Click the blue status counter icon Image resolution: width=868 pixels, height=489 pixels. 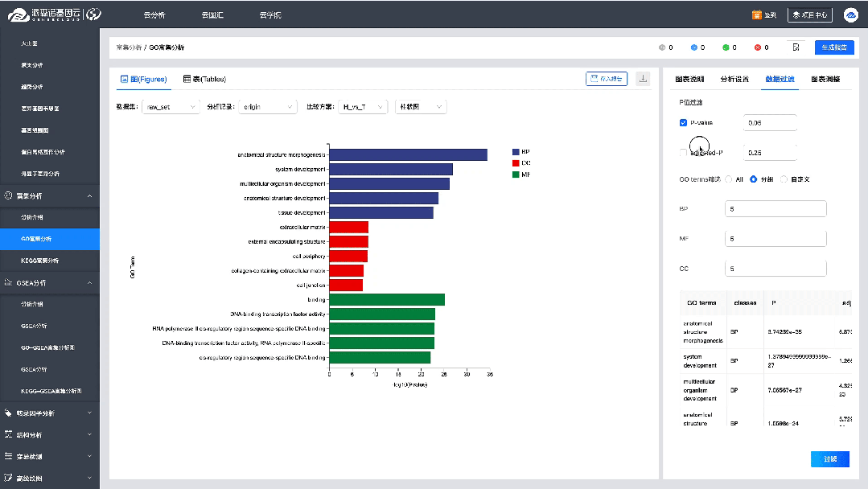[693, 47]
